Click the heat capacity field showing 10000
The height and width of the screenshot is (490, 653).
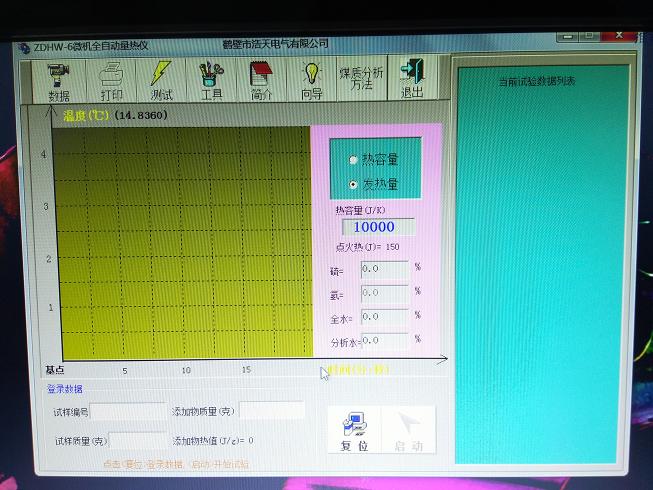pos(377,227)
